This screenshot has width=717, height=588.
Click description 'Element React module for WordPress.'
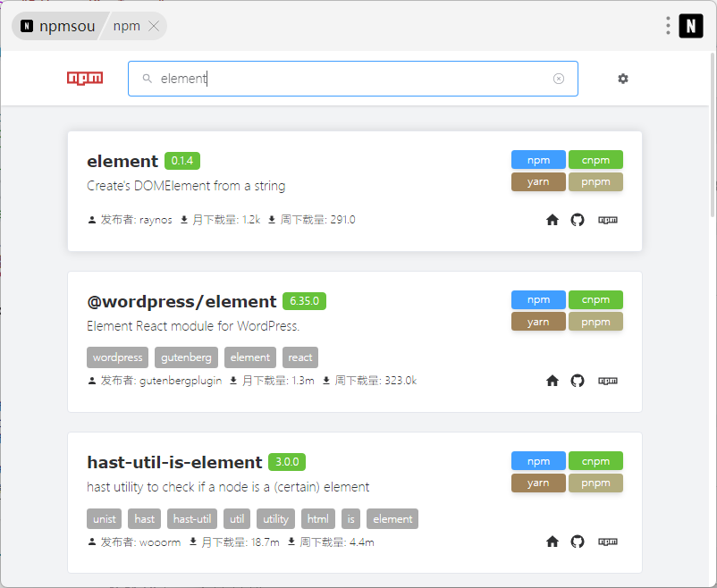pyautogui.click(x=193, y=326)
